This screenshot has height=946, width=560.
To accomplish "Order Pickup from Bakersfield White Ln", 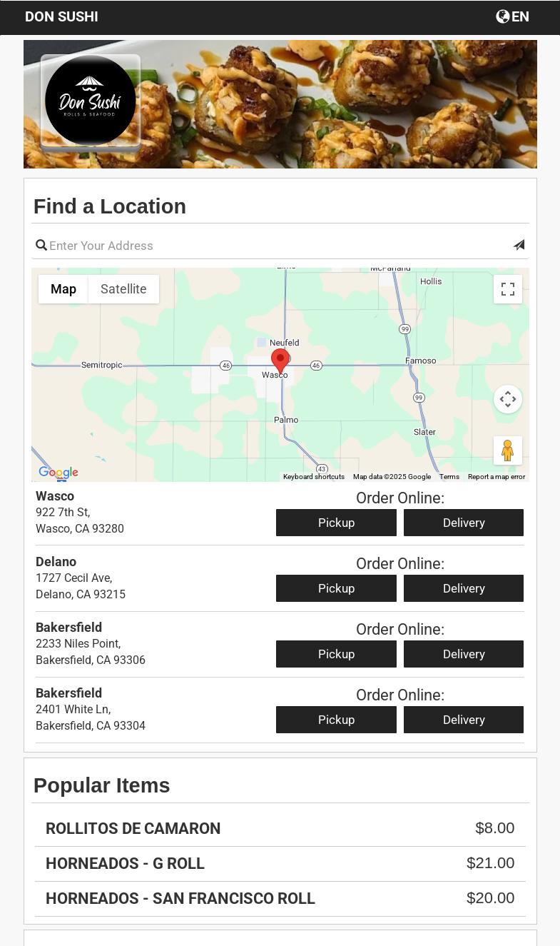I will click(336, 720).
